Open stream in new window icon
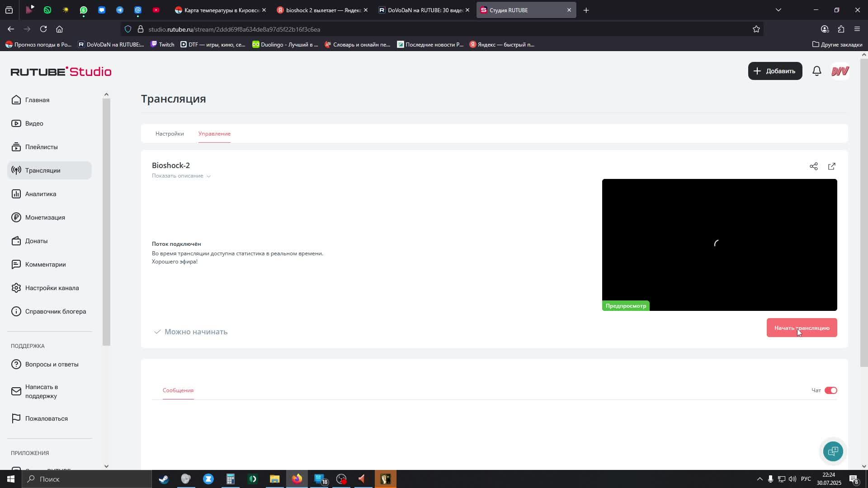 831,166
